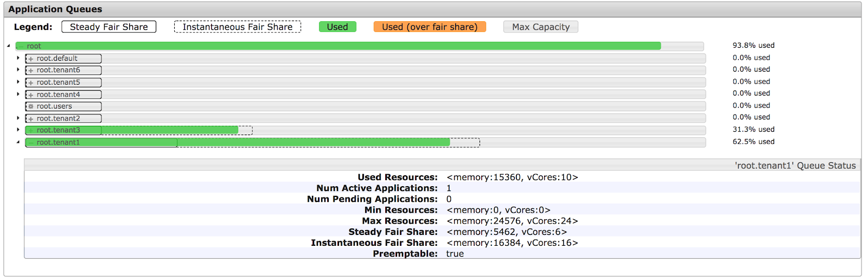Expand the root.tenant2 queue arrow

coord(18,118)
